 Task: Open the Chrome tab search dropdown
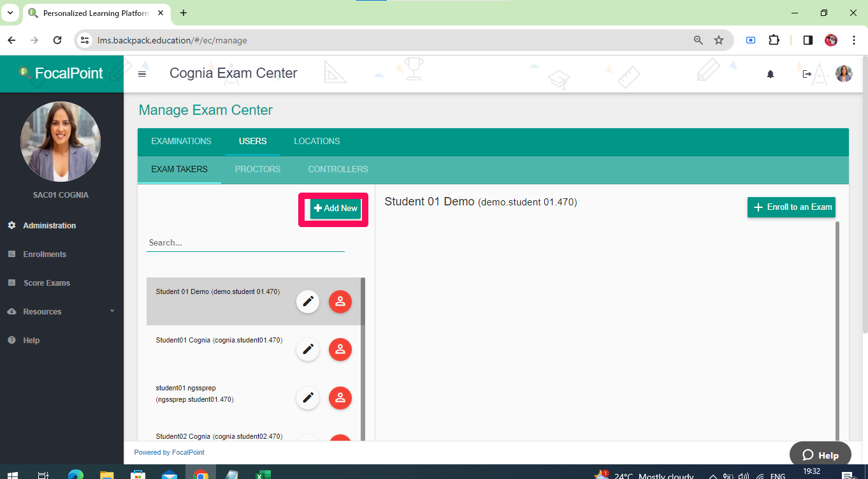click(10, 13)
